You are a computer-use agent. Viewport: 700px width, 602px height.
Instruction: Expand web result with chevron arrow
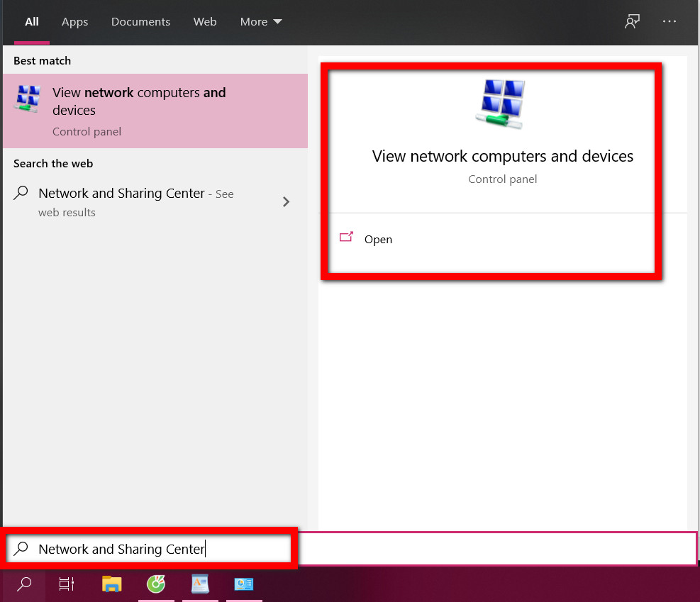tap(286, 201)
